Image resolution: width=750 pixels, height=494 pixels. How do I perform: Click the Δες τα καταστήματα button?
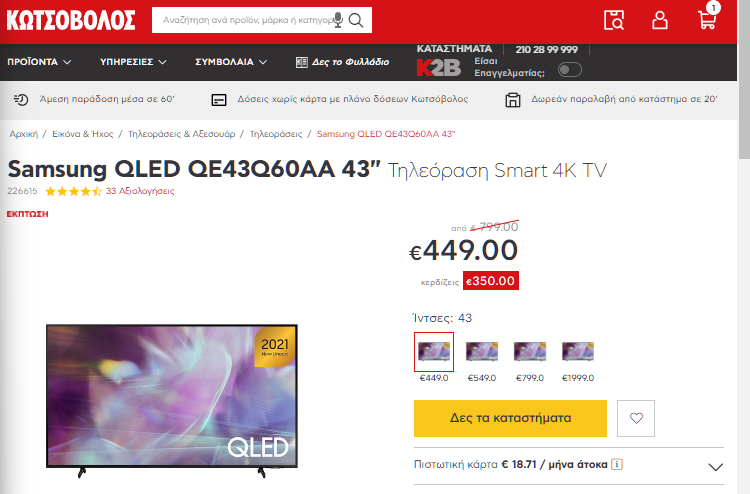click(x=510, y=418)
